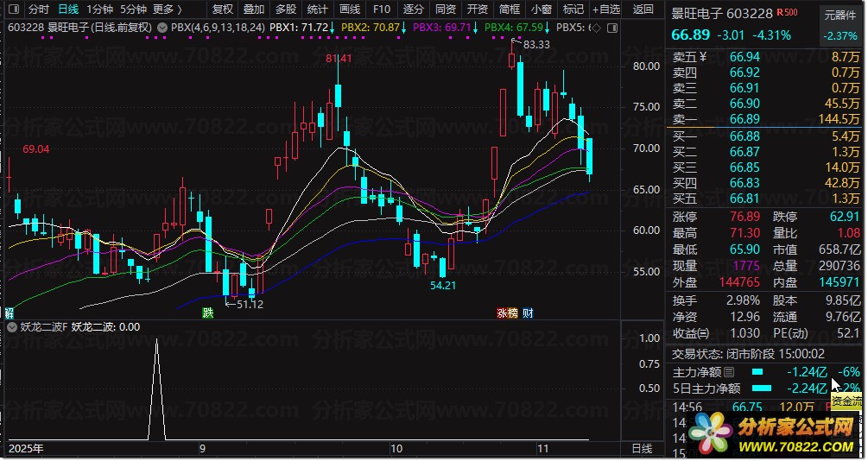Screen dimensions: 868x461
Task: Click the 日线 period label at bottom
Action: coord(642,448)
